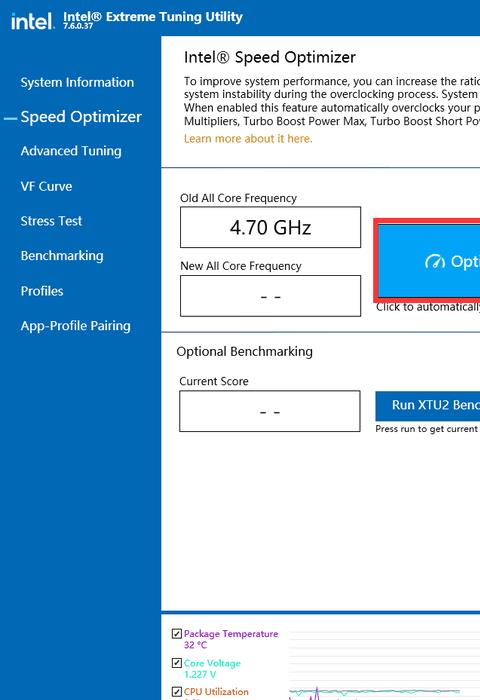The height and width of the screenshot is (700, 480).
Task: Open the VF Curve page
Action: point(46,186)
